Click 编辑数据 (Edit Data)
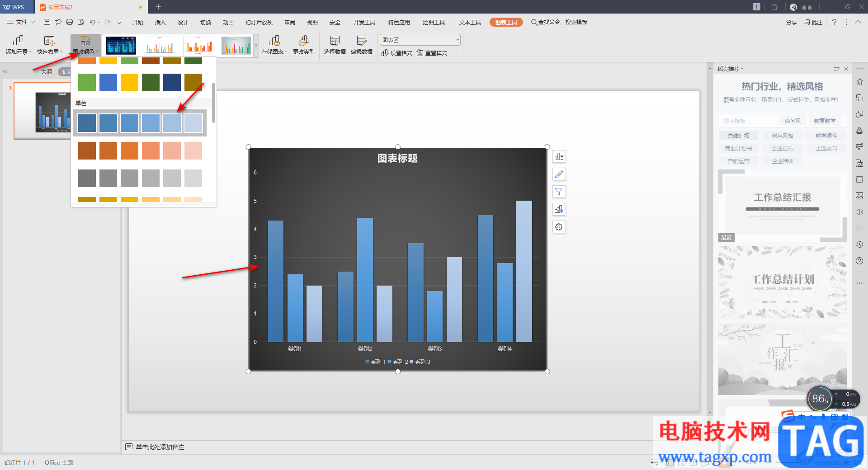Viewport: 868px width, 470px height. point(362,45)
